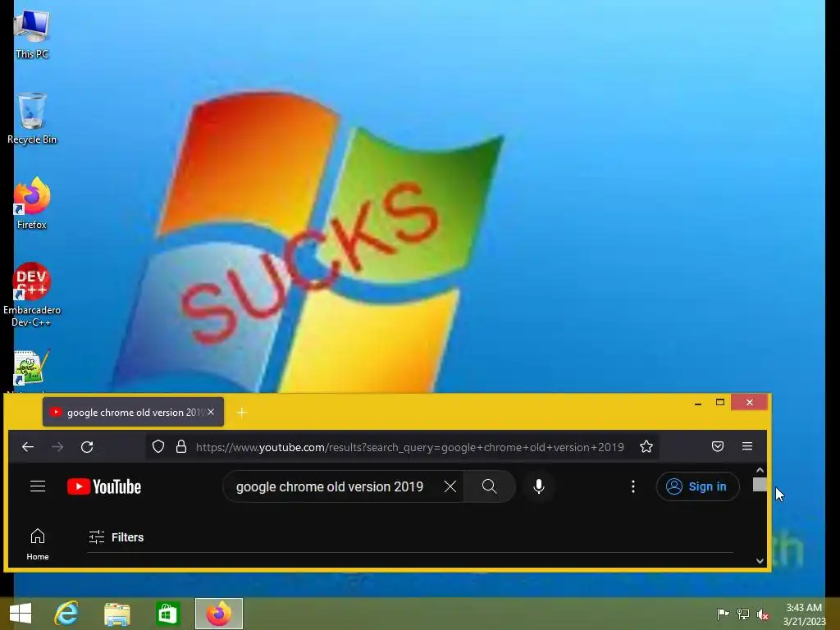Open the Windows Start button
Image resolution: width=840 pixels, height=630 pixels.
(x=21, y=614)
